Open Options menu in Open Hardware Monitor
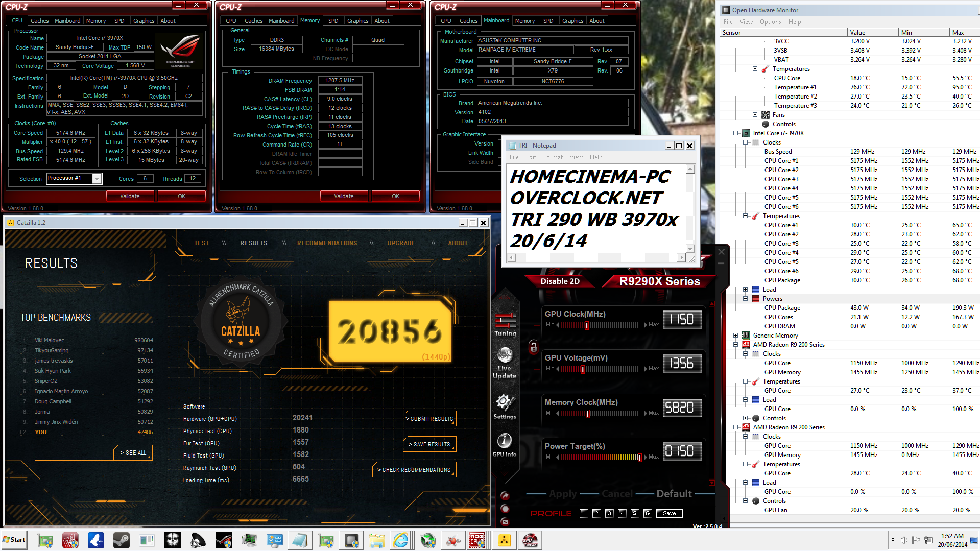Viewport: 980px width, 551px height. (x=770, y=22)
